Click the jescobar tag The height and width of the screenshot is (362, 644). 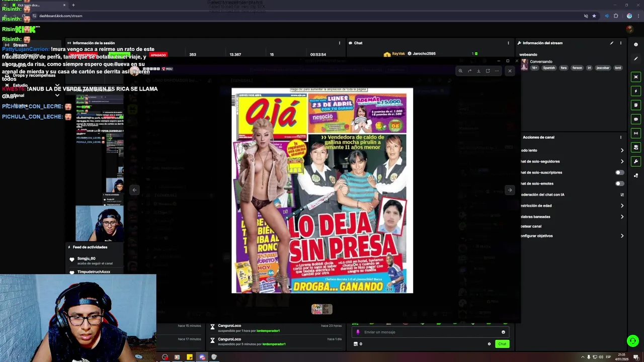[x=603, y=68]
